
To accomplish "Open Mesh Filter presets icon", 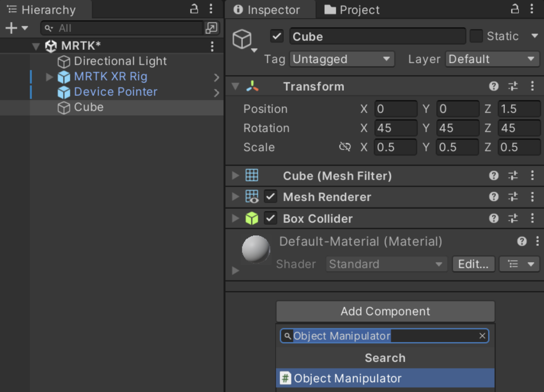I will pos(513,175).
